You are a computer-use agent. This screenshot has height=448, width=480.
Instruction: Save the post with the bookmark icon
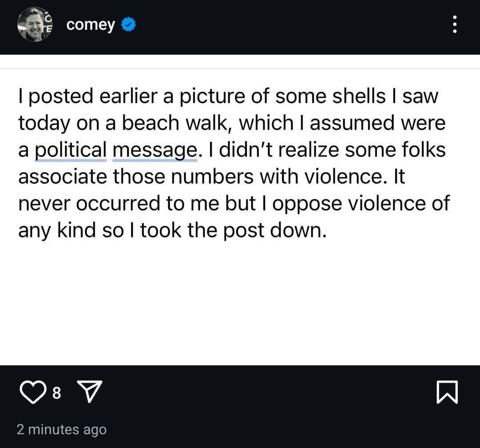pyautogui.click(x=447, y=393)
